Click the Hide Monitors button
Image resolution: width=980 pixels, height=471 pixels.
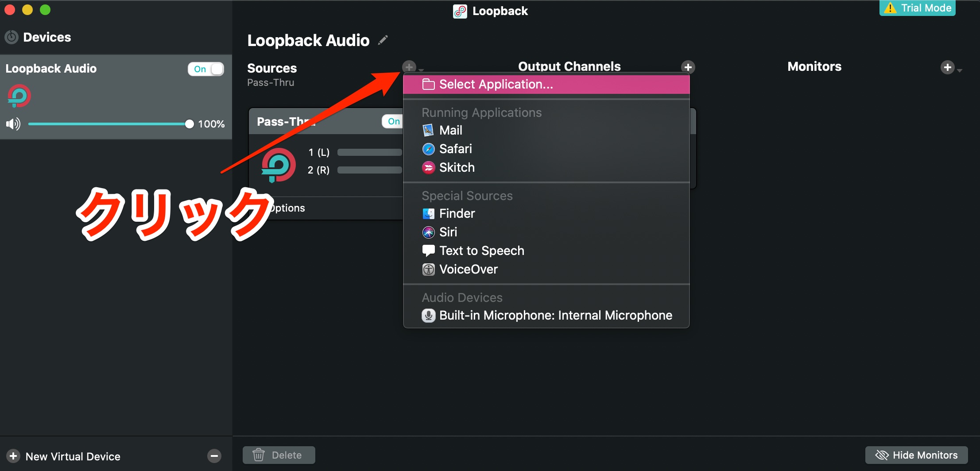click(x=916, y=455)
